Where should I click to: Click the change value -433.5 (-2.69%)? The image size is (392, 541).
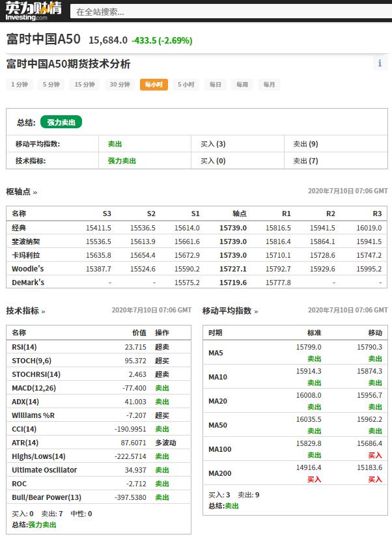162,41
